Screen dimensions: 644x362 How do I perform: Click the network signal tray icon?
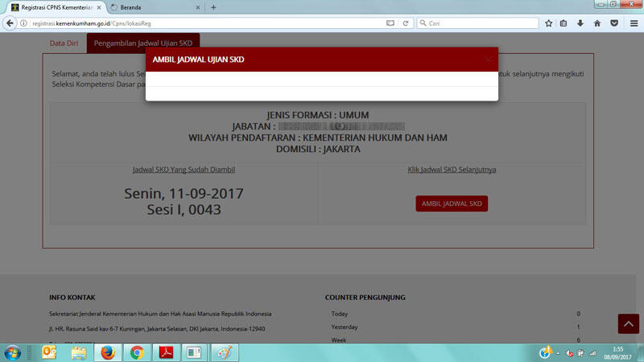pos(592,353)
